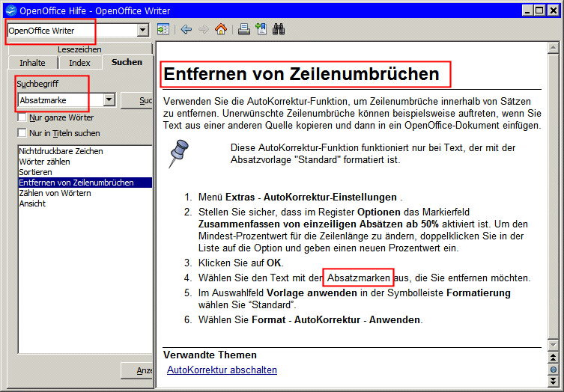Screen dimensions: 564x392
Task: Click the previous page double-arrow button
Action: point(553,357)
